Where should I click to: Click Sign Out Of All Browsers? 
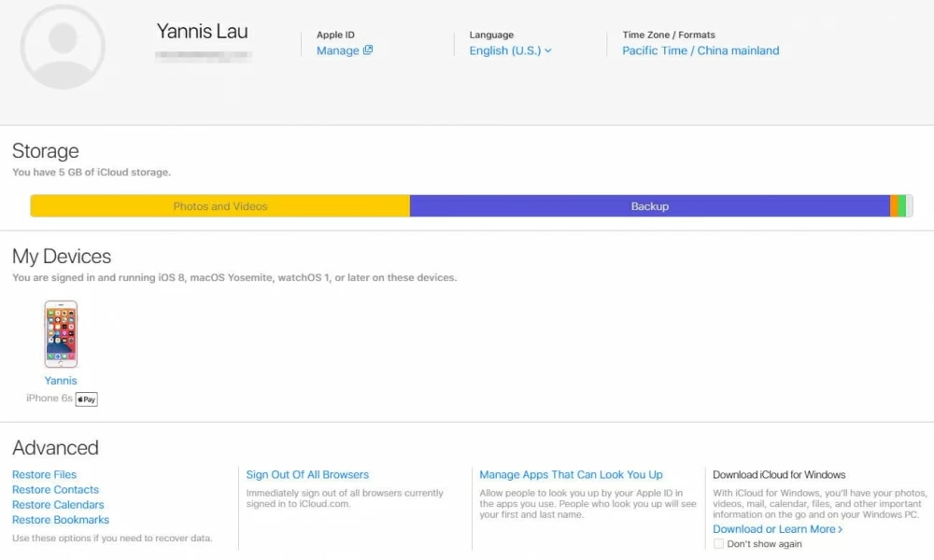click(x=307, y=475)
